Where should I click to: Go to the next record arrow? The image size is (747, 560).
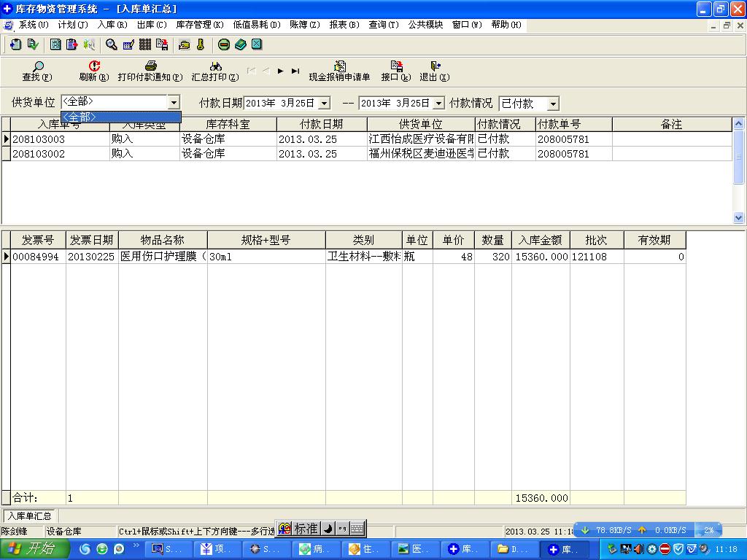click(281, 71)
